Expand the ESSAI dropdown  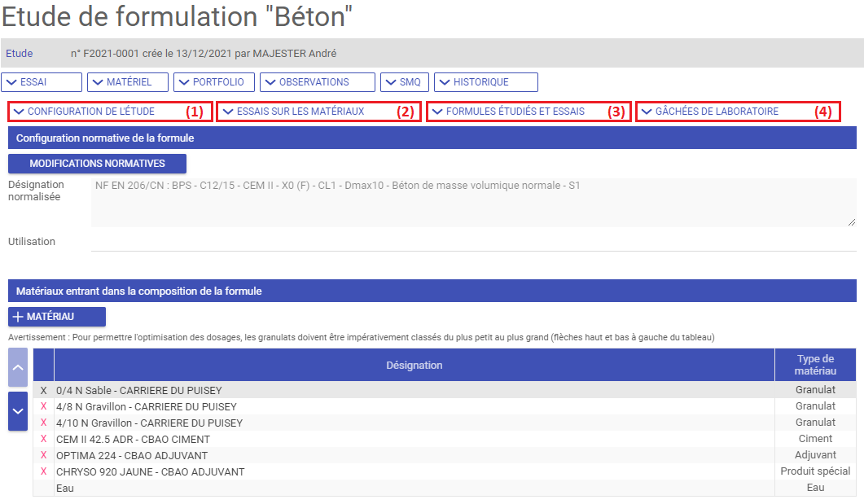[42, 82]
